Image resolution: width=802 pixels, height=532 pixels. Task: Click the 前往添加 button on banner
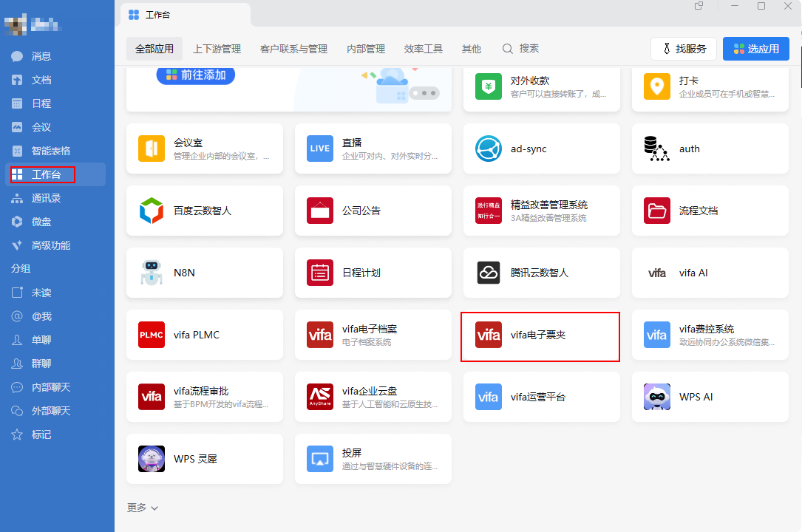tap(196, 75)
